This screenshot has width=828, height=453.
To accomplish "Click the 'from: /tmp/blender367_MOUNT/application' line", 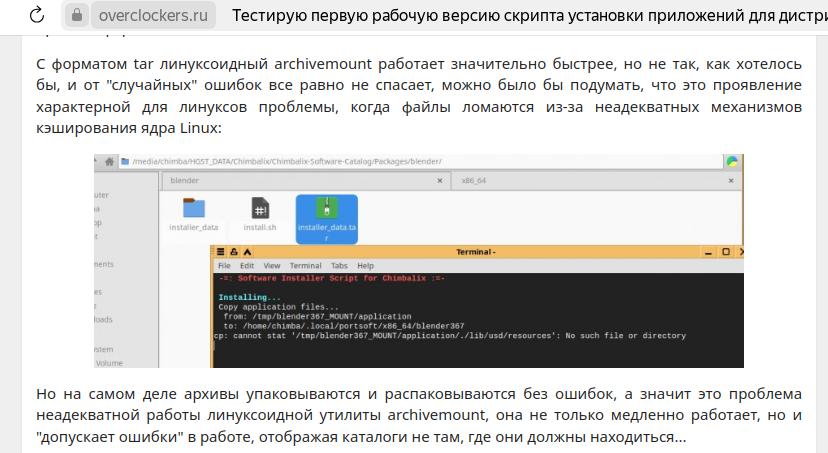I will 317,316.
